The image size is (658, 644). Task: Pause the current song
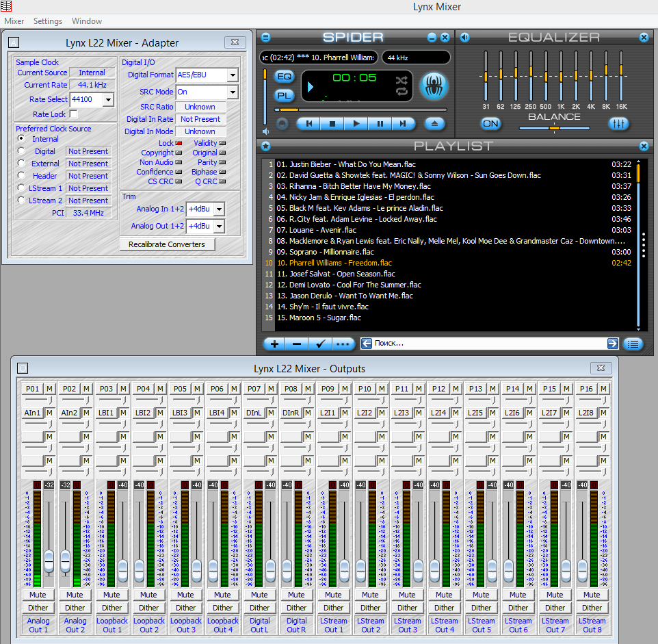pyautogui.click(x=380, y=124)
